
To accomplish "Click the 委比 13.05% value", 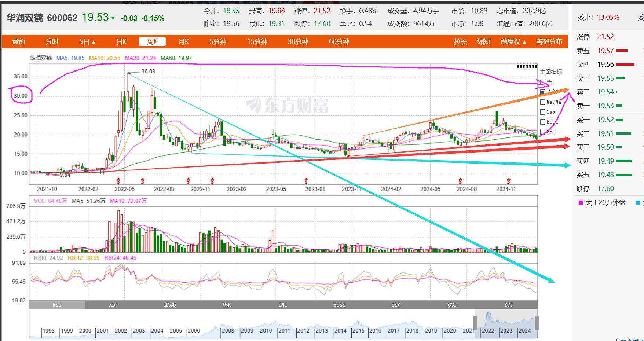I will 608,17.
